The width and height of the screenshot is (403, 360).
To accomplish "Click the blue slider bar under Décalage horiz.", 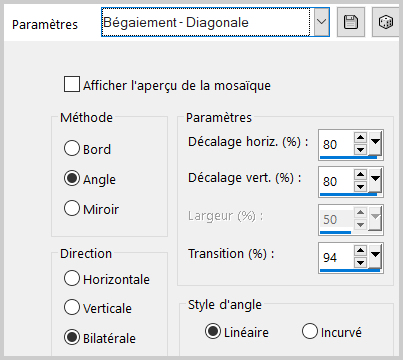I will click(348, 157).
